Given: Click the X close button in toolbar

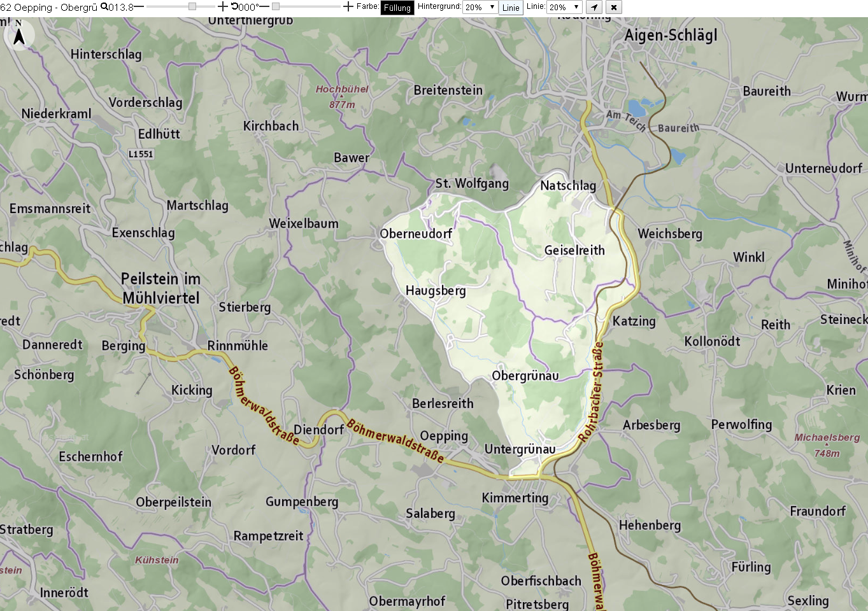Looking at the screenshot, I should (x=613, y=7).
